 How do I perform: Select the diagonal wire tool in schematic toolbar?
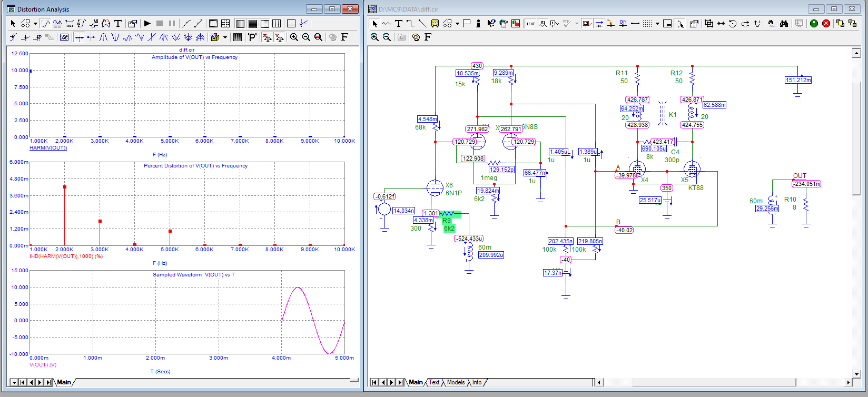pyautogui.click(x=422, y=23)
